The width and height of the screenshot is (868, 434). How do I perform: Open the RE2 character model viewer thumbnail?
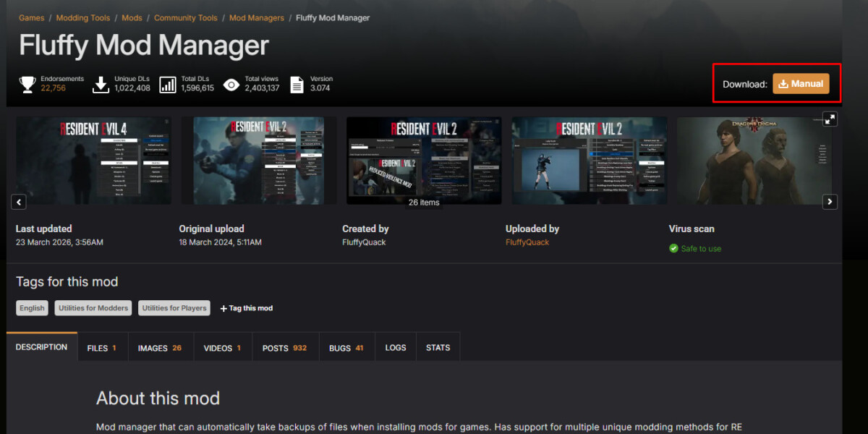(590, 161)
